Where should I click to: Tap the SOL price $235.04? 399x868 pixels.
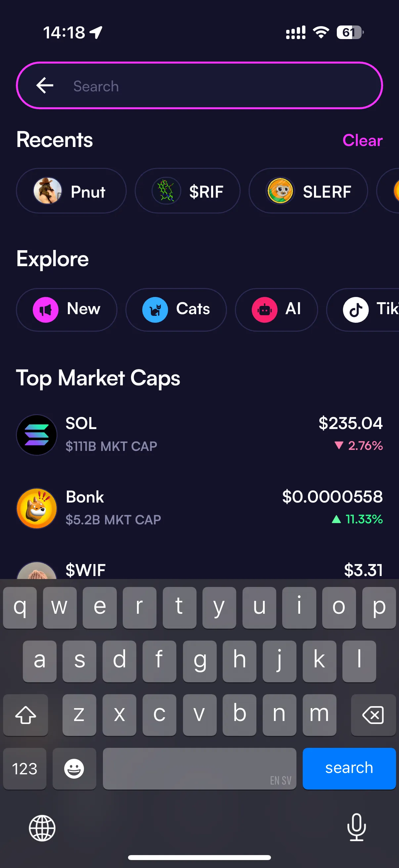coord(350,423)
